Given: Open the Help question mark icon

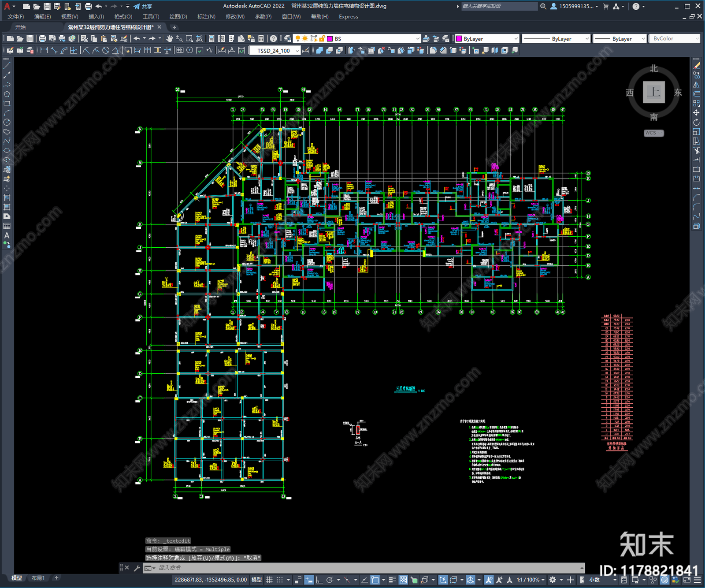Looking at the screenshot, I should 274,39.
